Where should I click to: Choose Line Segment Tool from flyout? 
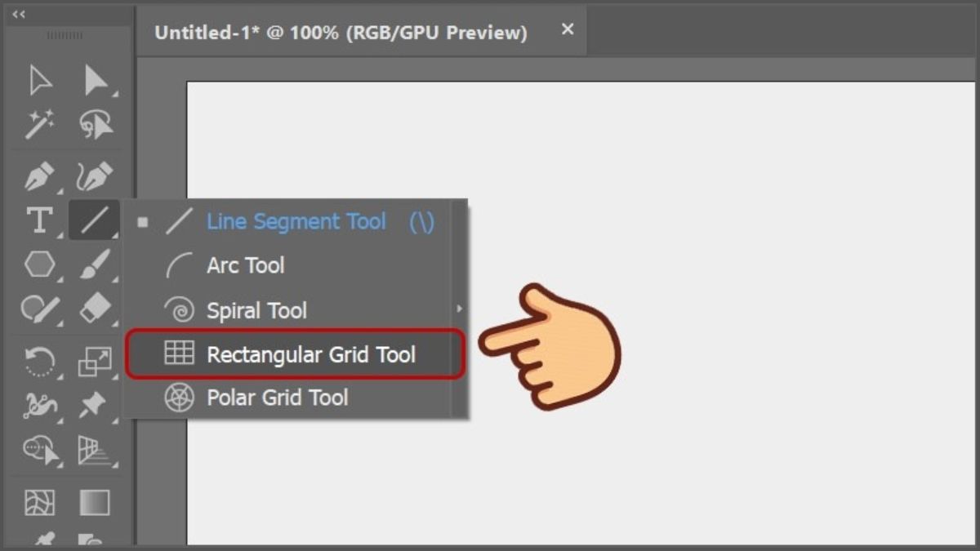[x=287, y=221]
